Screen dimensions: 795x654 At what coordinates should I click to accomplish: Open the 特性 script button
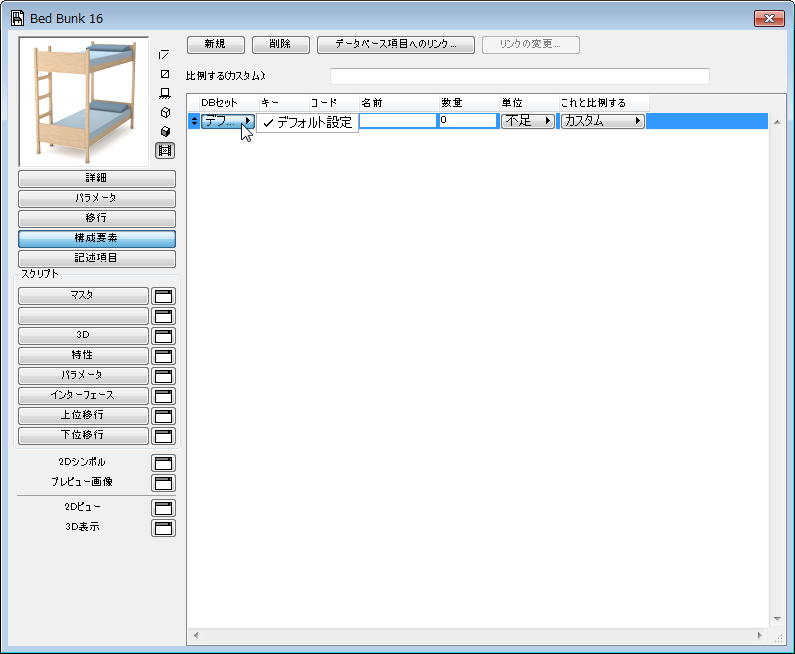tap(83, 356)
